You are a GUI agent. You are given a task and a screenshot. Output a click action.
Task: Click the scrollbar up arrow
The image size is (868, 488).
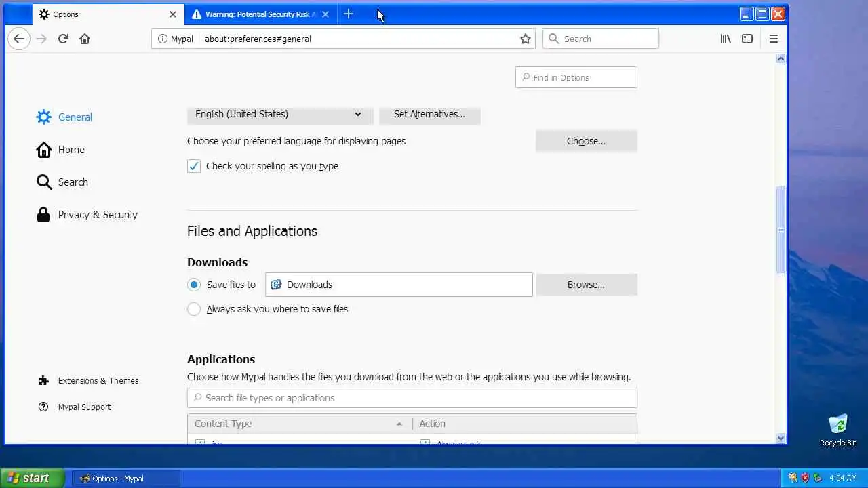781,59
